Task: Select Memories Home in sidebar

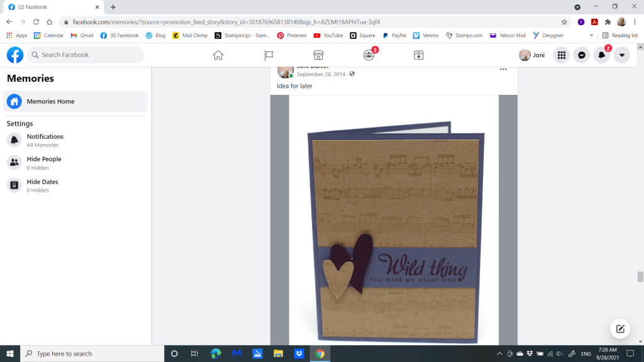Action: pos(75,101)
